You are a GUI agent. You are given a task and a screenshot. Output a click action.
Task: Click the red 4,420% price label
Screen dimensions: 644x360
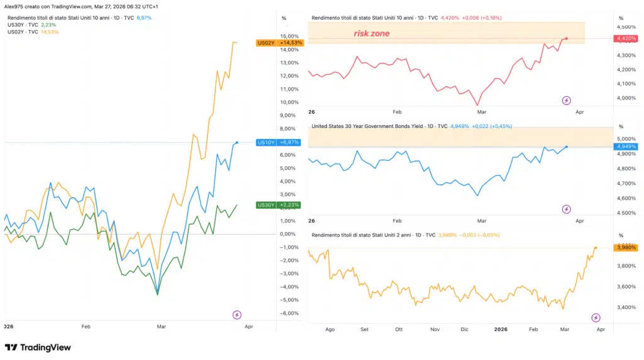626,38
